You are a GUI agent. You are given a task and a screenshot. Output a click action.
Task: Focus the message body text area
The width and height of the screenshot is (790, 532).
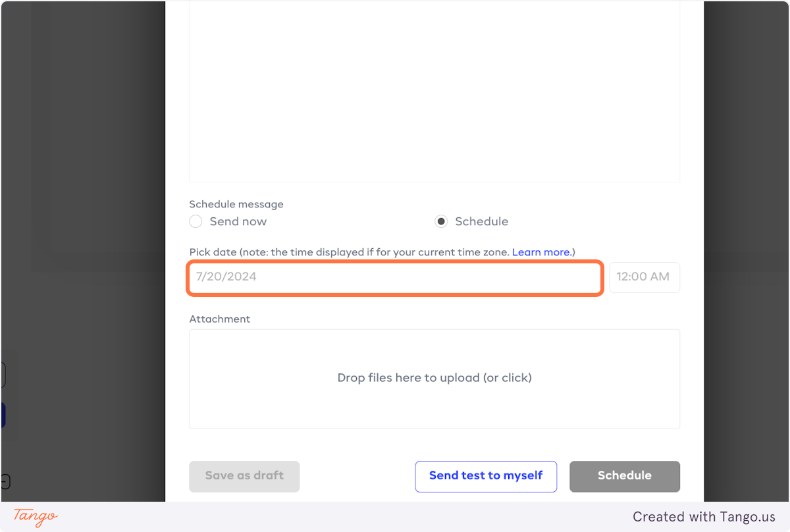click(x=434, y=92)
